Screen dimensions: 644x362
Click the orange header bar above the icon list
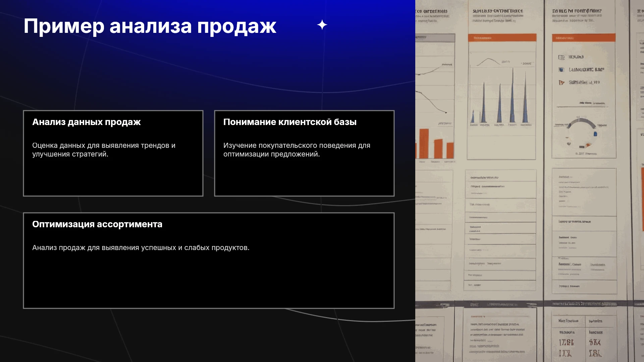(x=584, y=38)
